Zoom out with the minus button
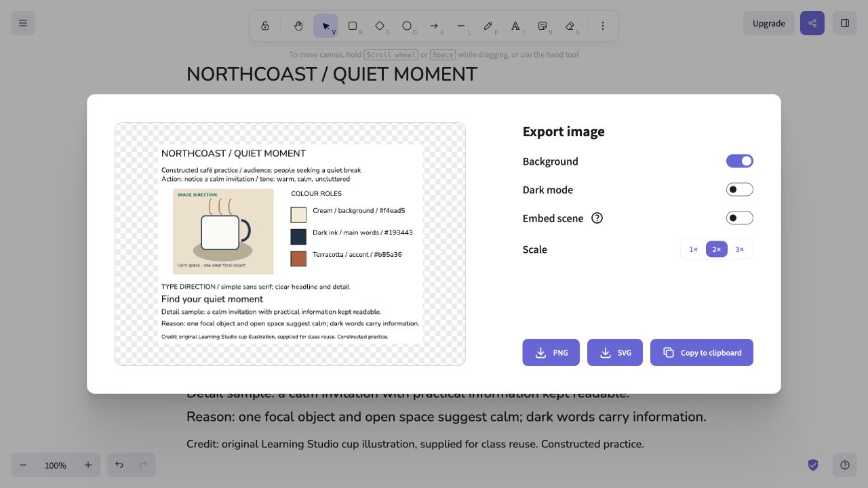Image resolution: width=868 pixels, height=488 pixels. (23, 465)
